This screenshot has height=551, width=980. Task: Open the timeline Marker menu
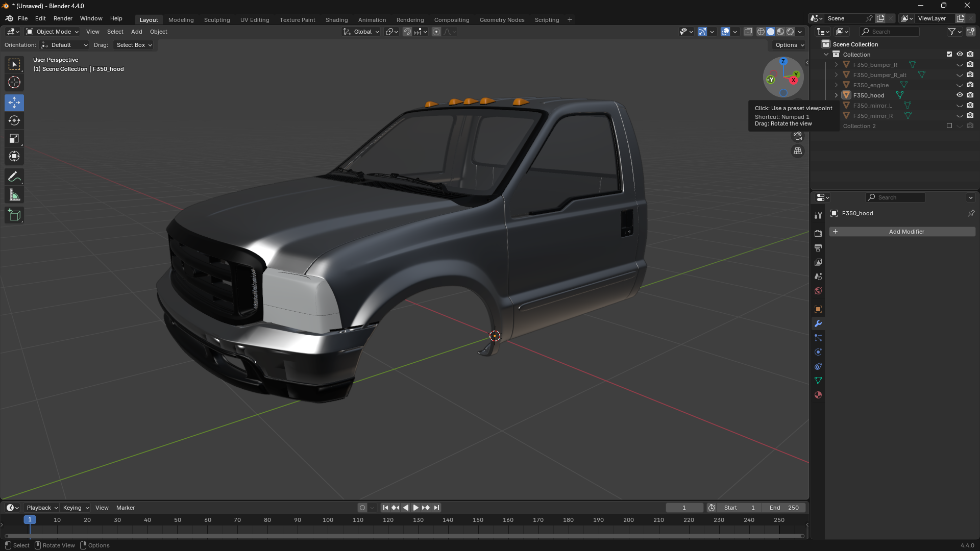click(x=125, y=508)
